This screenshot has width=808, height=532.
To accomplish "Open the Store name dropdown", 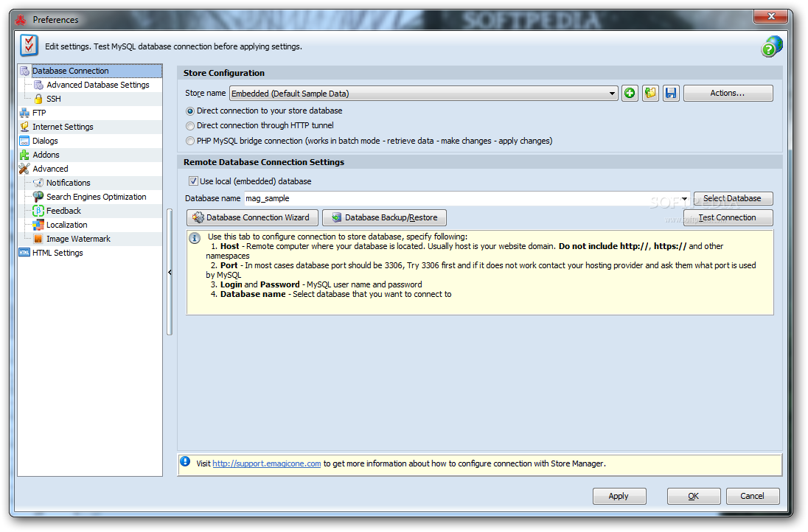I will point(612,94).
